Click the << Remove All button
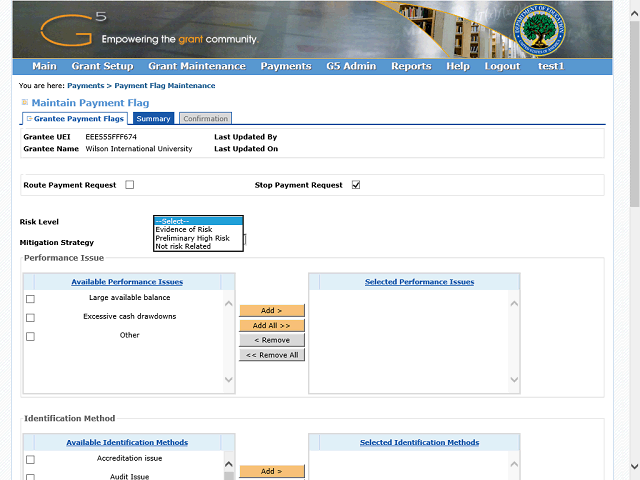Viewport: 640px width, 480px height. [x=272, y=355]
